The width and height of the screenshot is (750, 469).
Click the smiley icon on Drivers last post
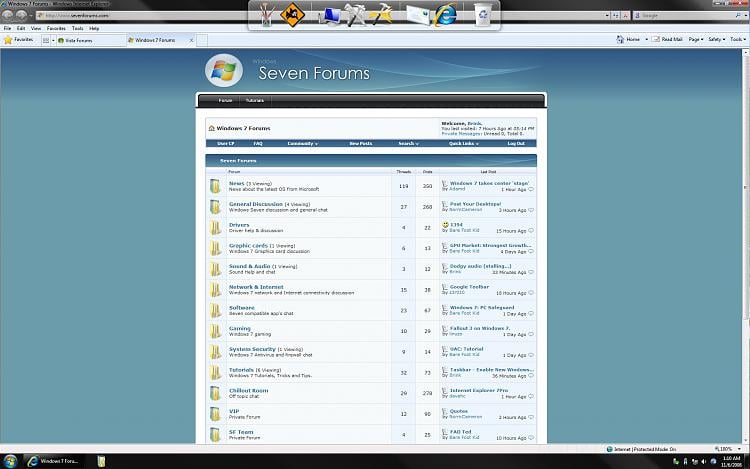click(445, 224)
